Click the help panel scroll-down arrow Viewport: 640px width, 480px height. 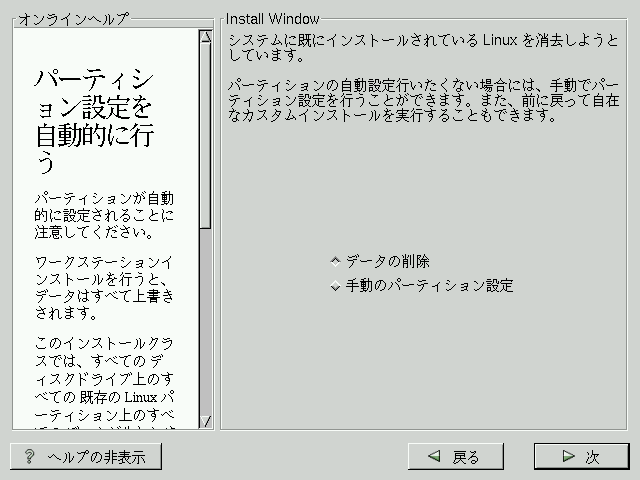[205, 421]
